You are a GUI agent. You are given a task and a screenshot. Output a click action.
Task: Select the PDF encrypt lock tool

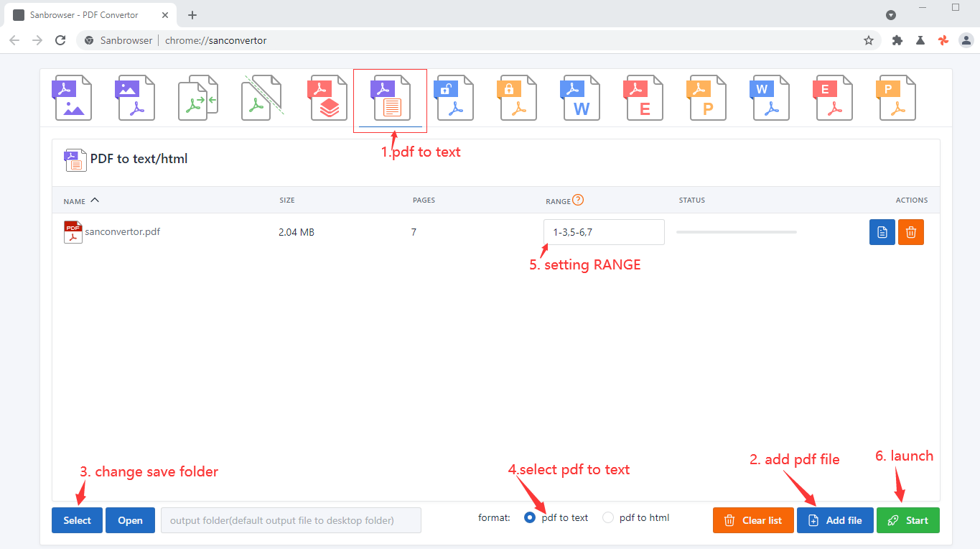517,97
